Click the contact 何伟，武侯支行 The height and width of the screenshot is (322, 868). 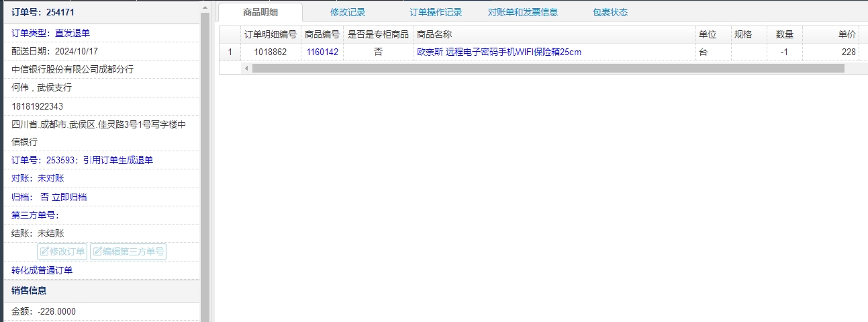point(42,87)
